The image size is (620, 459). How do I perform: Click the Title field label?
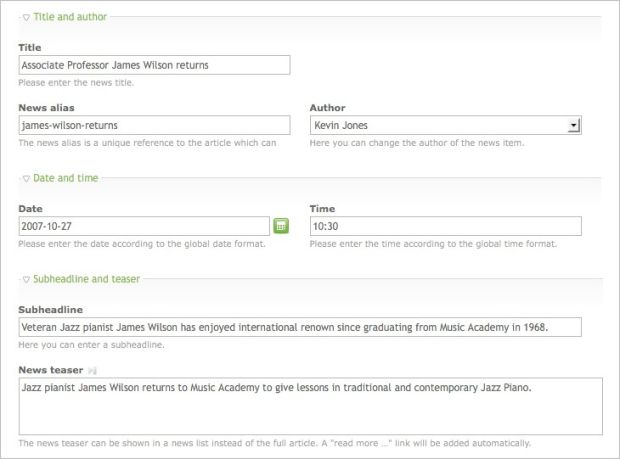pyautogui.click(x=30, y=47)
